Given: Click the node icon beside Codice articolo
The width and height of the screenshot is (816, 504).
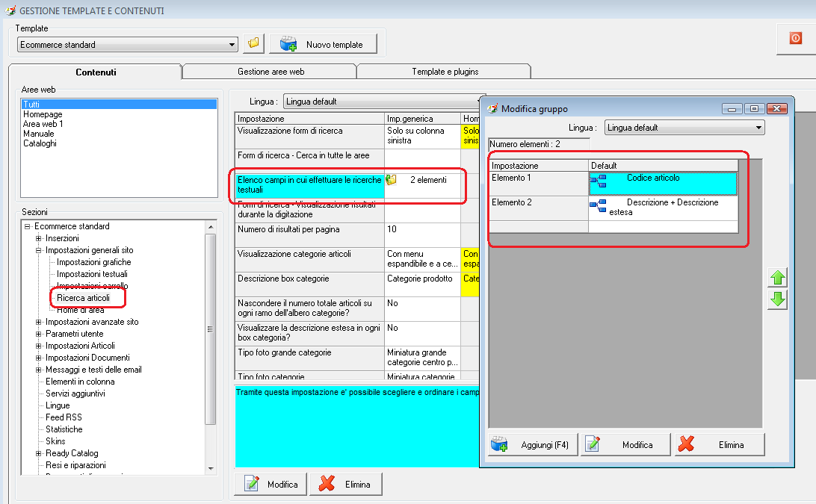Looking at the screenshot, I should 598,180.
